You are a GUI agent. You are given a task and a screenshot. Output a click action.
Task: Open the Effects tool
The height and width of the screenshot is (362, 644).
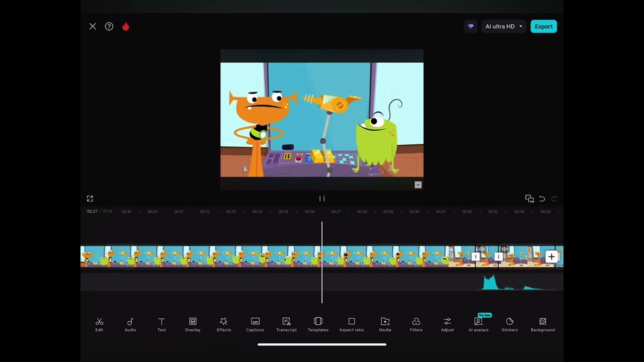click(224, 324)
